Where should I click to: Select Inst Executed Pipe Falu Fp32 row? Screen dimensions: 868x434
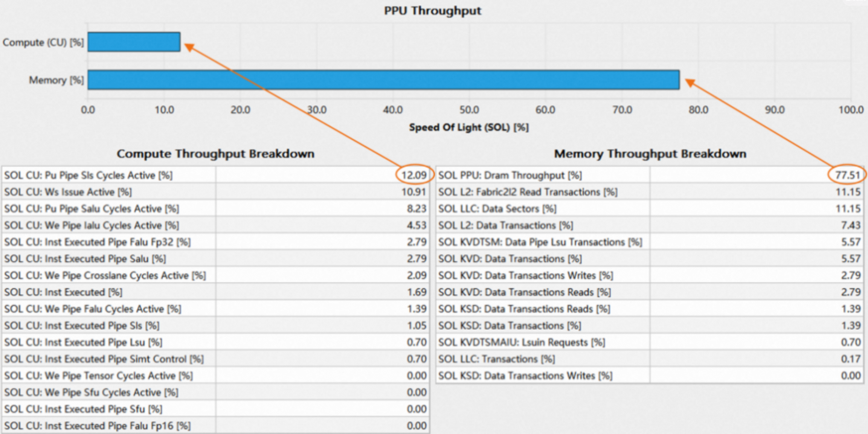coord(97,242)
